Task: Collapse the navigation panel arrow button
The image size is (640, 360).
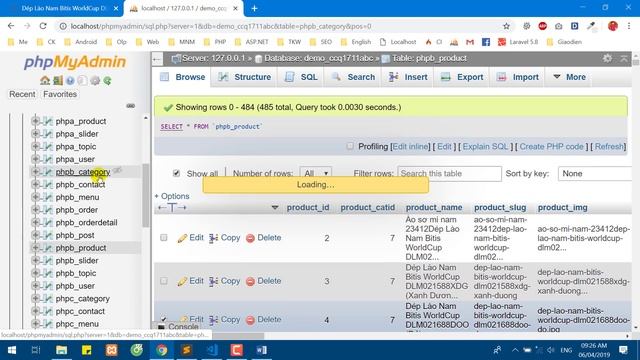Action: click(x=158, y=59)
